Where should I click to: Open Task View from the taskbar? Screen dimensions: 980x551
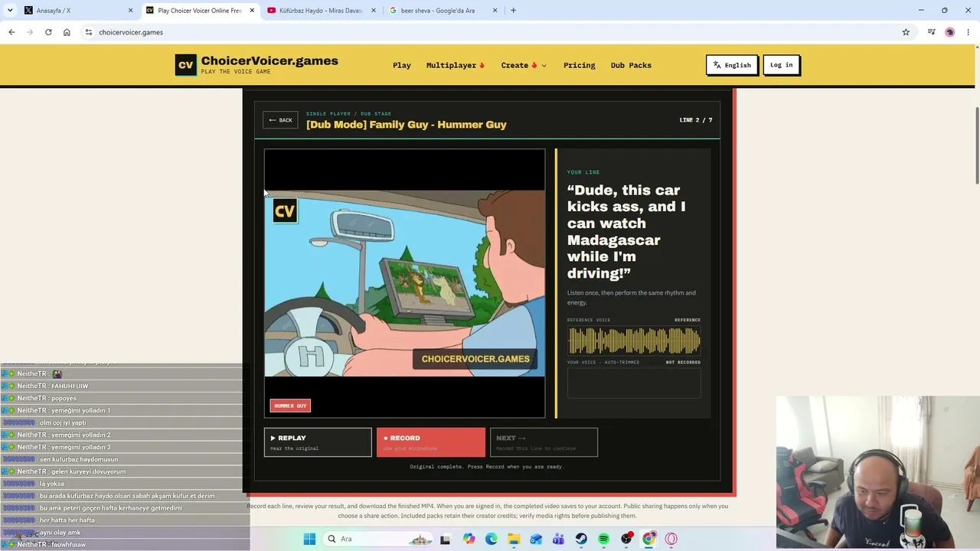tap(446, 539)
